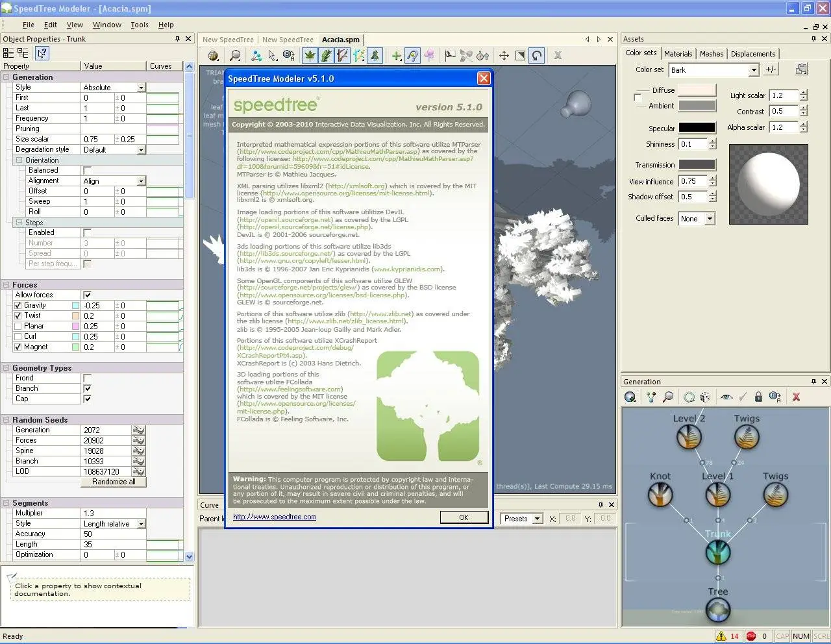
Task: Switch to the Materials tab
Action: point(678,54)
